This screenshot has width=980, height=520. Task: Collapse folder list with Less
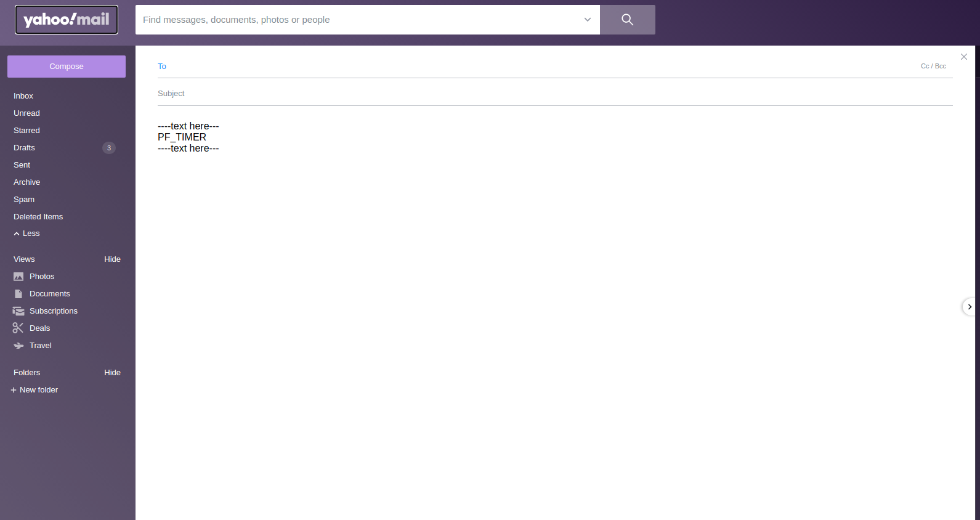pos(26,234)
